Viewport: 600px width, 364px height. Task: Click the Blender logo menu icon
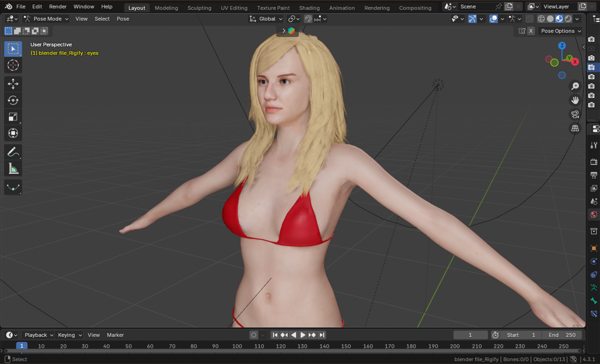coord(8,6)
